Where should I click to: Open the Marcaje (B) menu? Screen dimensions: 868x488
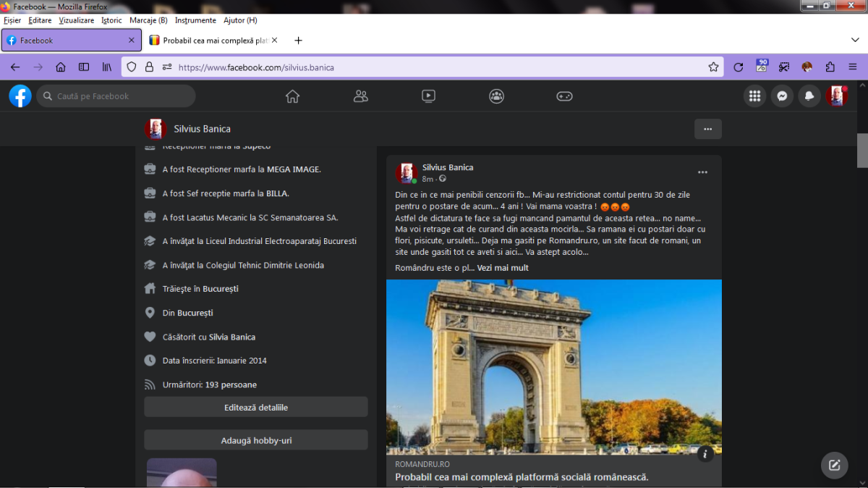[148, 20]
